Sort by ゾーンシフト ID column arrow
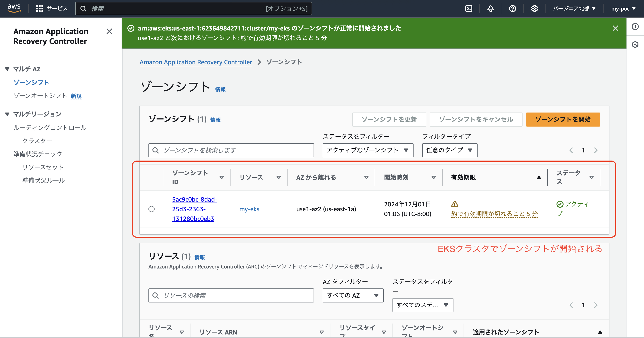 coord(221,177)
